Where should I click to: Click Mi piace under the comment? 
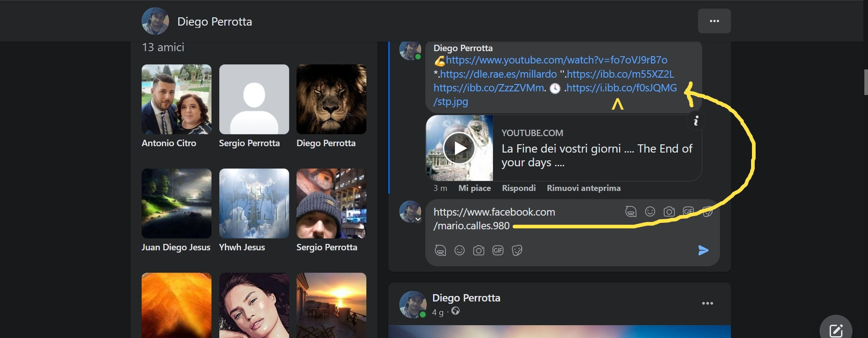475,188
